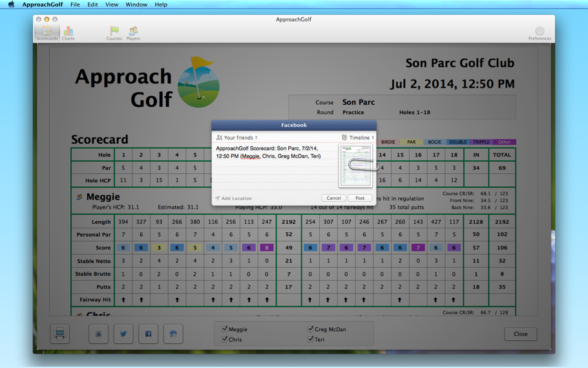
Task: Click into the Facebook message text field
Action: [x=276, y=167]
